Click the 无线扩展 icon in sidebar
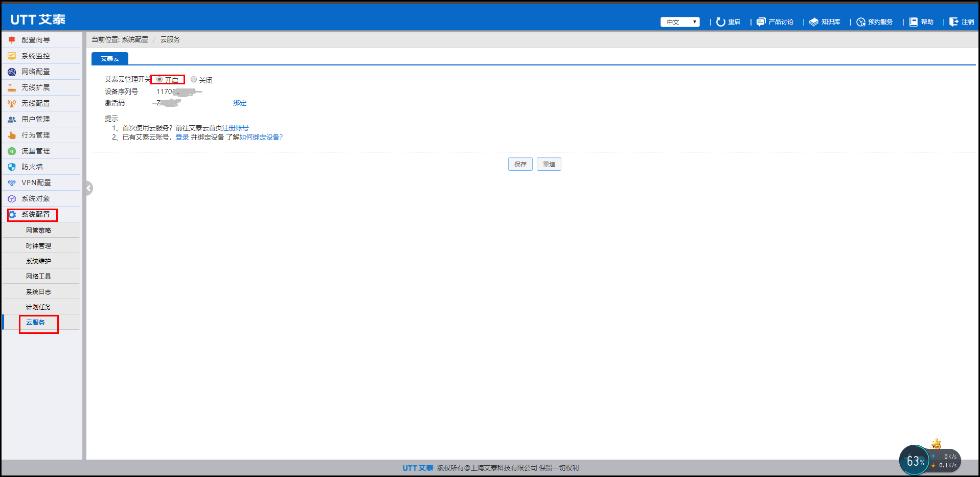This screenshot has width=980, height=477. pyautogui.click(x=12, y=87)
